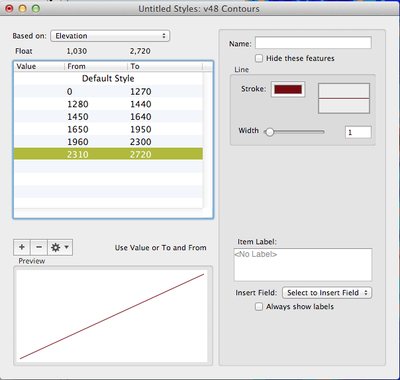Adjust the Width slider knob
400x380 pixels.
pyautogui.click(x=269, y=132)
